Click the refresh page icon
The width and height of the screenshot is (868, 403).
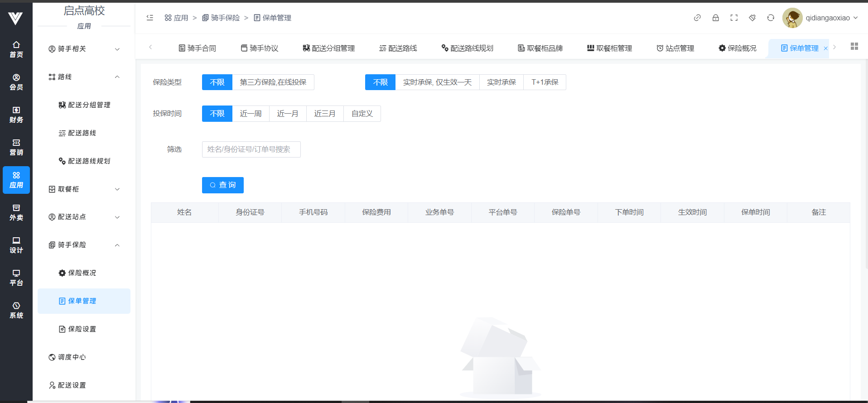point(771,18)
